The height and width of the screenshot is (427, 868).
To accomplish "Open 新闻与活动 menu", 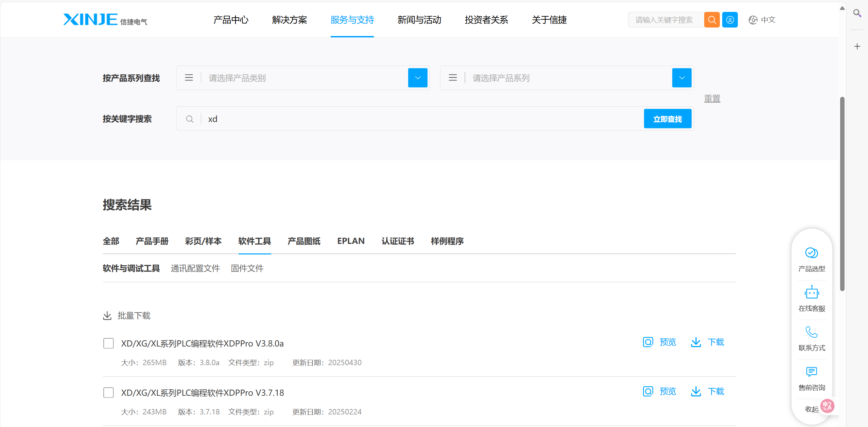I will [419, 20].
